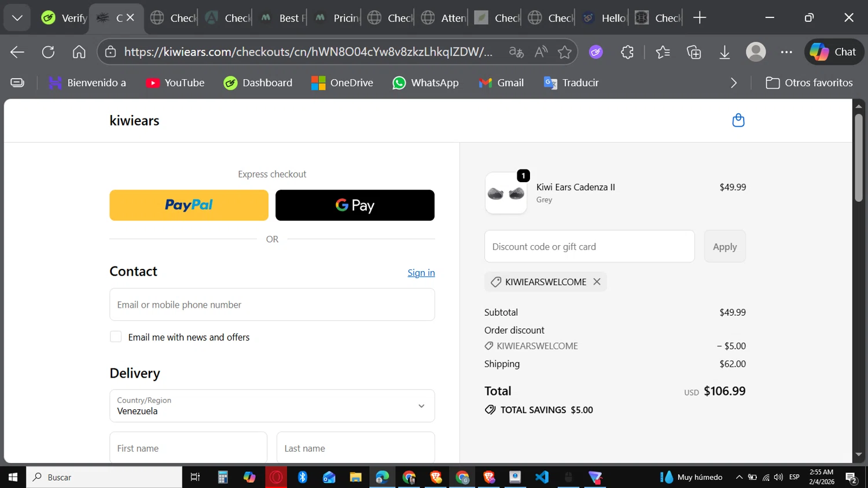Open the Kiwi Ears Cadenza II thumbnail

[506, 193]
